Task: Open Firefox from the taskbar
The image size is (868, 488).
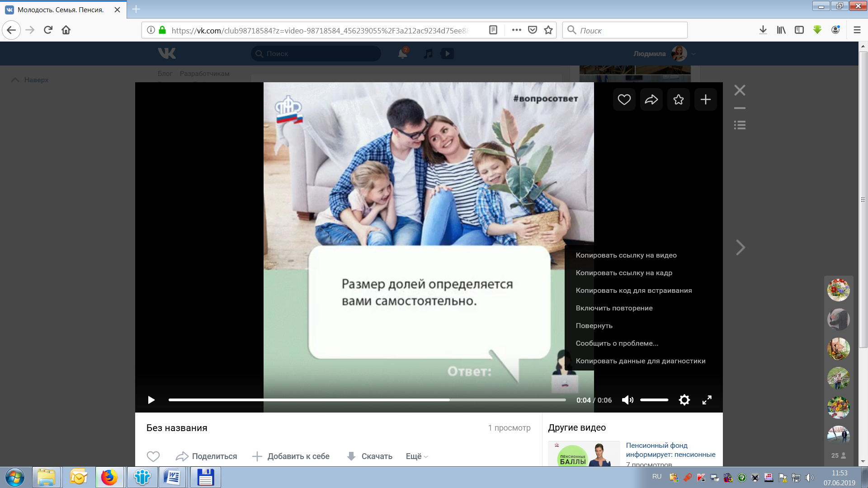Action: click(x=109, y=478)
